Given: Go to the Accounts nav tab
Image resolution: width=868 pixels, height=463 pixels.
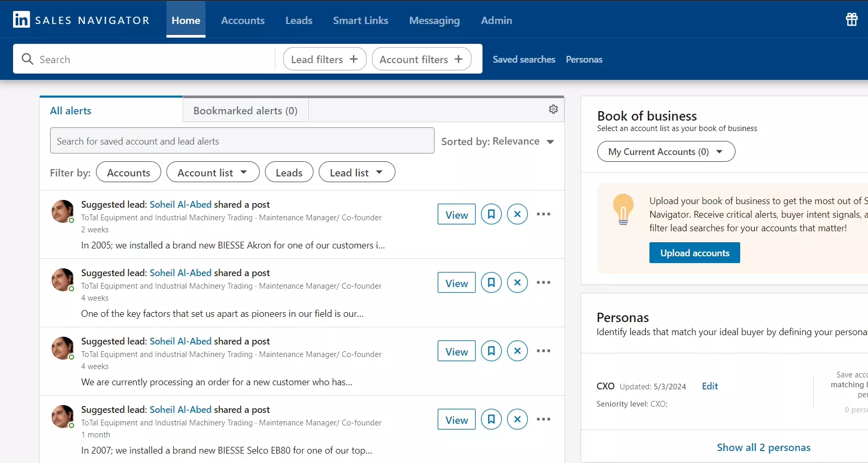Looking at the screenshot, I should pyautogui.click(x=243, y=20).
